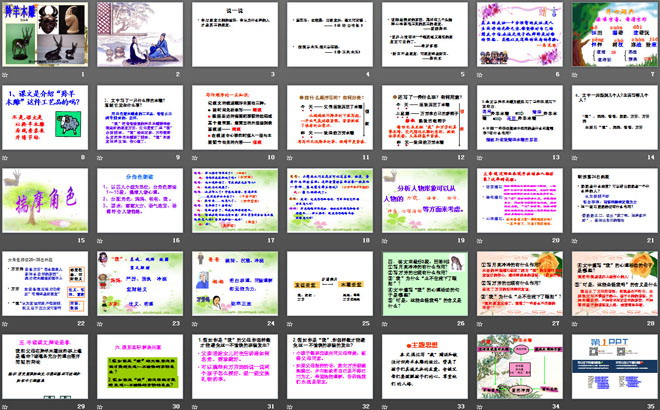Select slide 1 with antelope carving photos
The image size is (660, 410).
coord(45,34)
